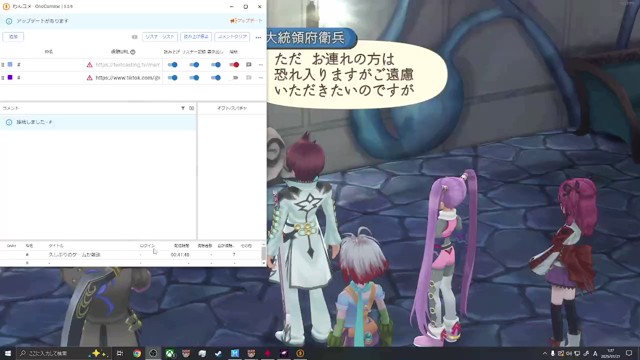Toggle read-aloud switch for the twitcasting row
The width and height of the screenshot is (640, 360).
click(x=173, y=64)
